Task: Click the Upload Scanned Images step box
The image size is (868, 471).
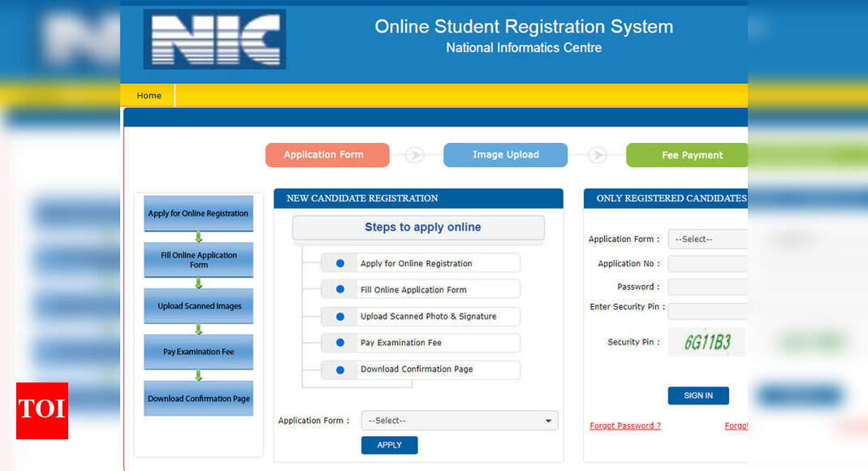Action: [198, 306]
